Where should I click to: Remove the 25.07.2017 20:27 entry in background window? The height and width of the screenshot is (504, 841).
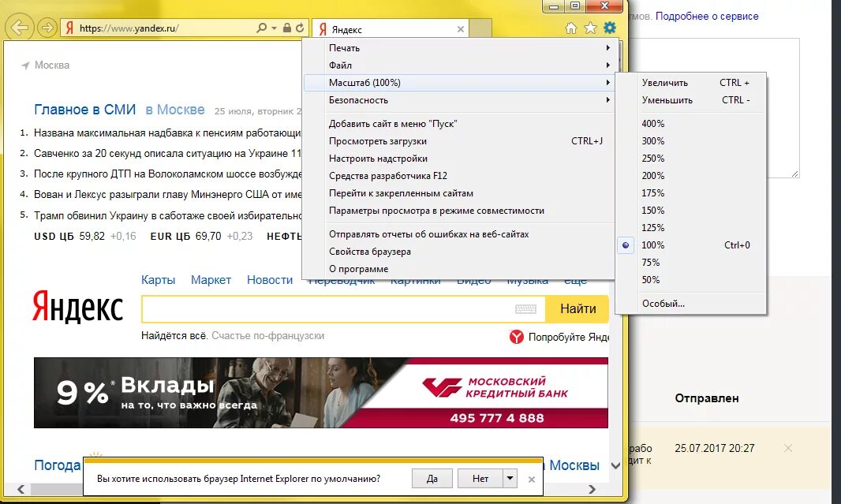(x=788, y=448)
